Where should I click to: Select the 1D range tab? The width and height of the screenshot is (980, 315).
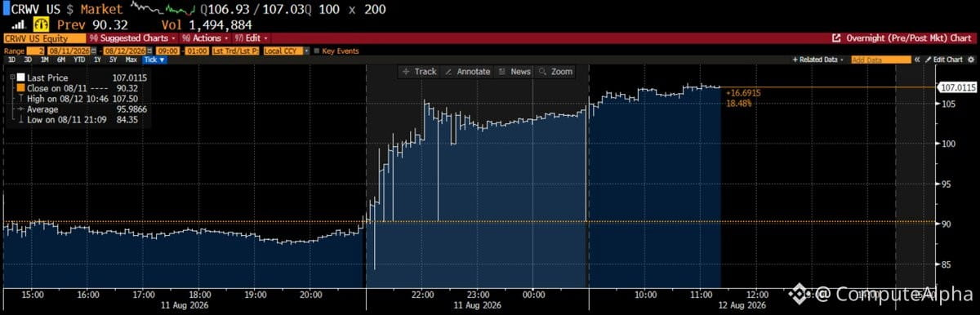(x=12, y=60)
